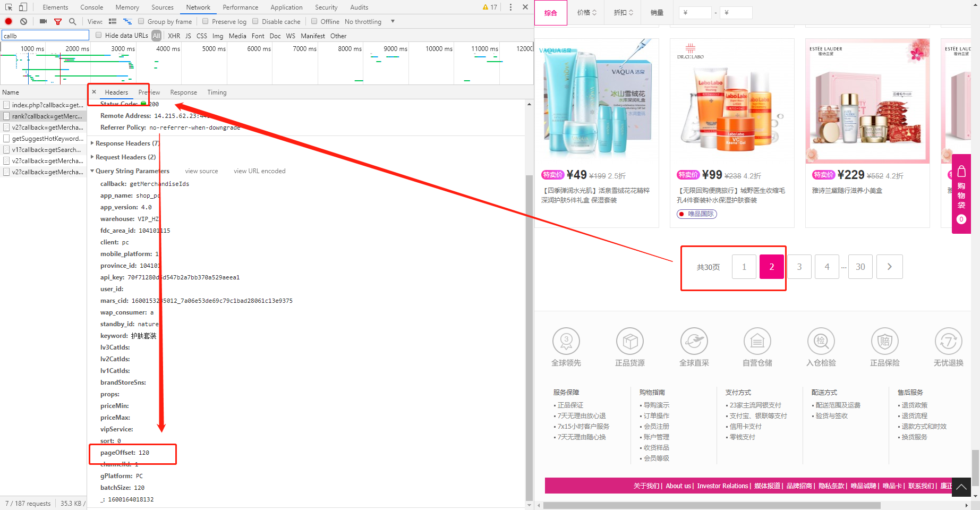This screenshot has height=510, width=980.
Task: Enable Group by frame checkbox
Action: click(141, 21)
